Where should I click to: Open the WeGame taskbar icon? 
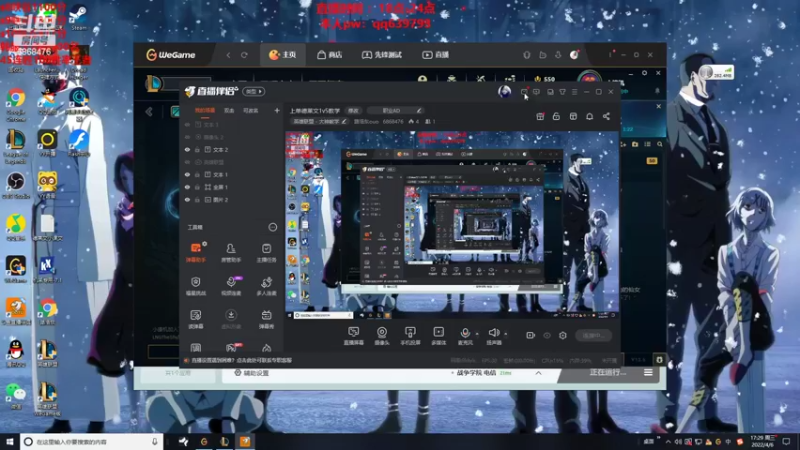(204, 442)
